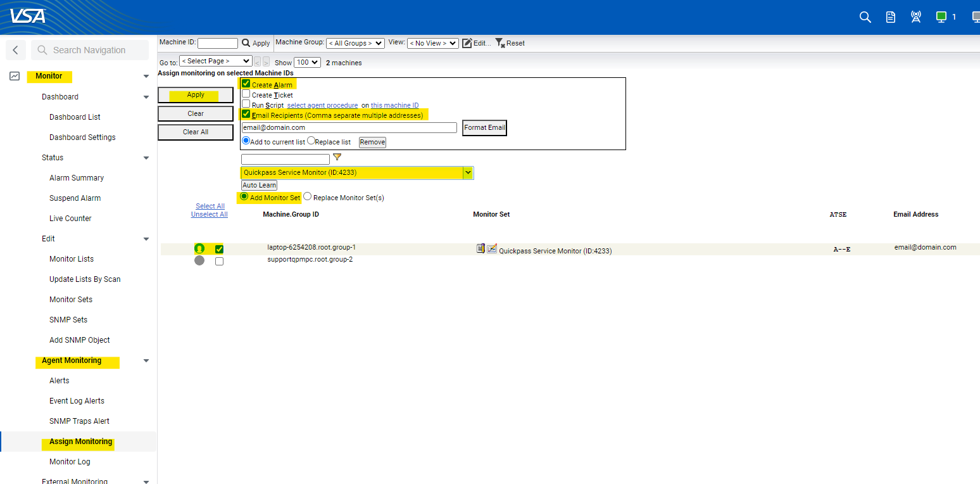
Task: Click the edit monitor set notepad icon
Action: click(x=481, y=248)
